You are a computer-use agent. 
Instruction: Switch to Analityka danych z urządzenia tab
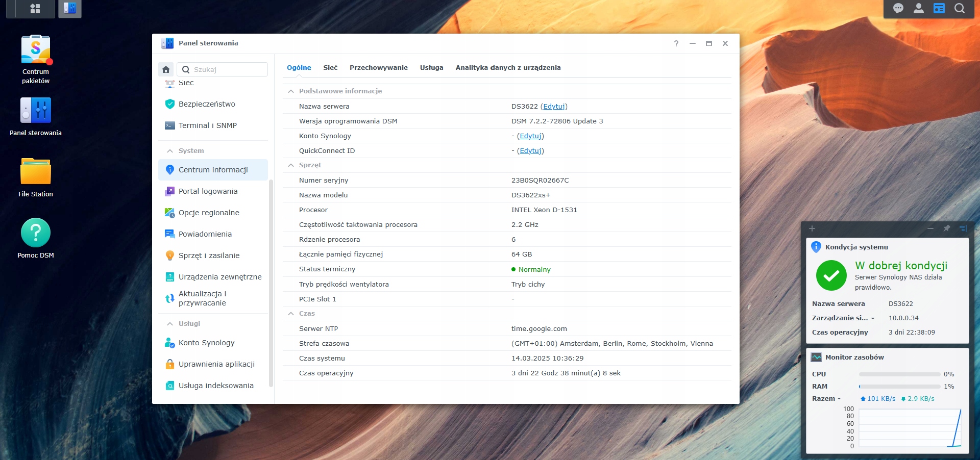point(508,67)
